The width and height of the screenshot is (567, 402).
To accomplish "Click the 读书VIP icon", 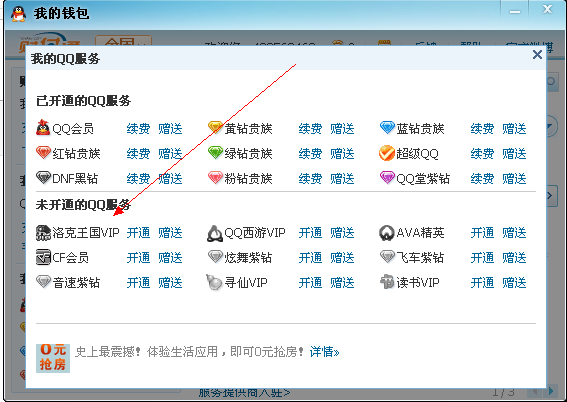I will pos(387,282).
